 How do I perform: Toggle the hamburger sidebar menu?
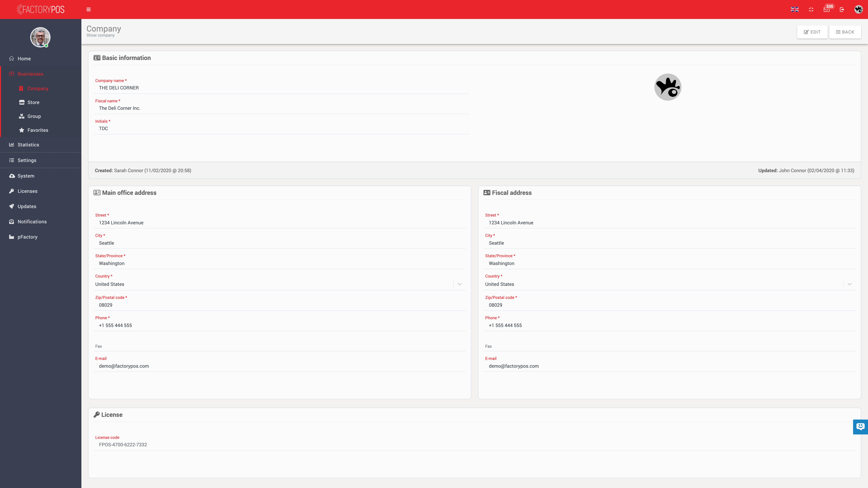(89, 9)
